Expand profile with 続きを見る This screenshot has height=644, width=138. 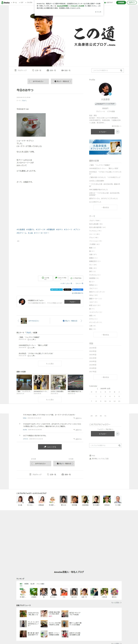[117, 126]
